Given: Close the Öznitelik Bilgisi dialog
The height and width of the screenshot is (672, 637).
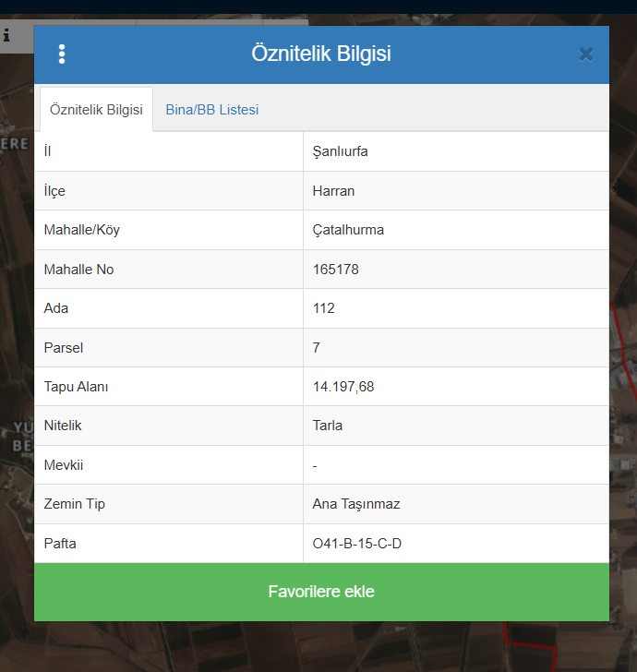Looking at the screenshot, I should [585, 54].
